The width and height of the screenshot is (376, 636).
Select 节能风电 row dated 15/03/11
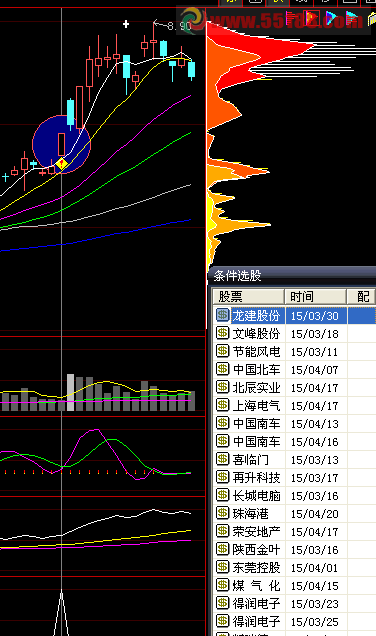(x=295, y=351)
